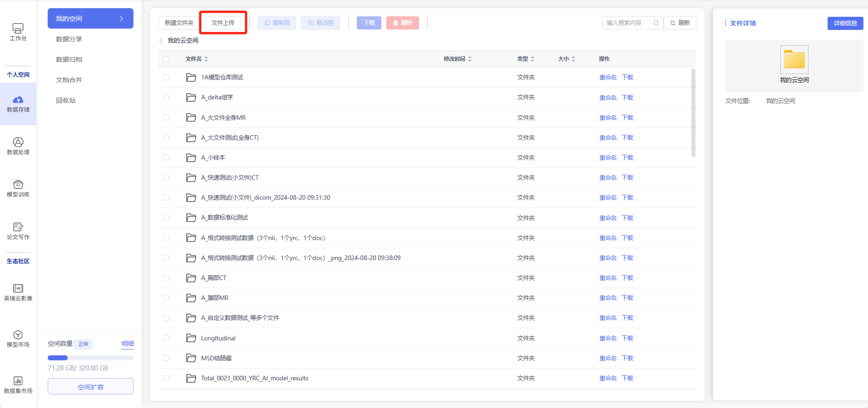Viewport: 868px width, 408px height.
Task: Open folder name A_自定义数据测试_等多个文件
Action: (x=240, y=318)
